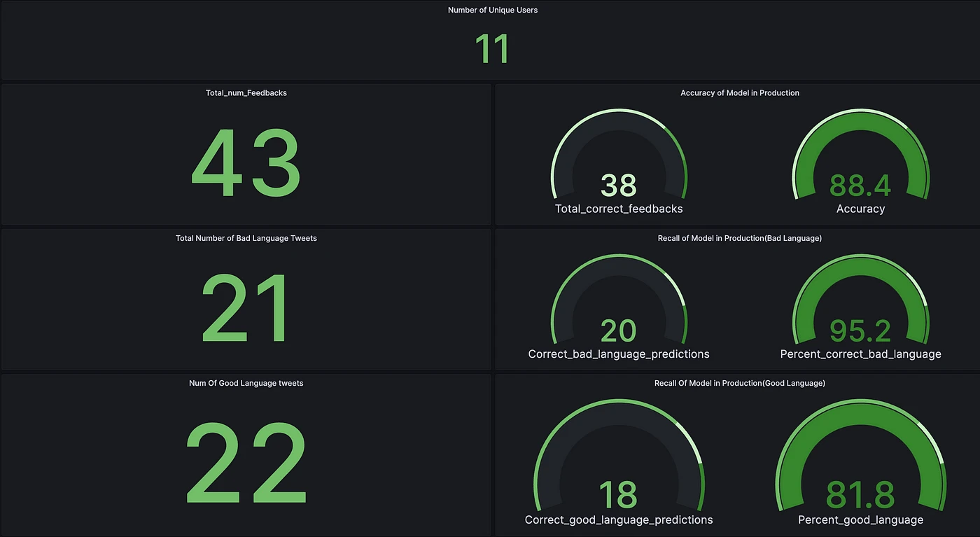
Task: Open Accuracy of Model in Production panel menu
Action: (x=739, y=93)
